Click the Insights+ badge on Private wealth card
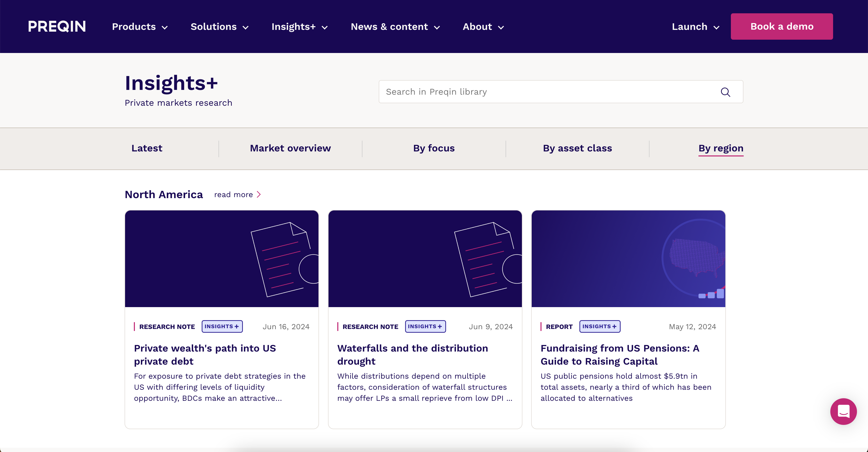Screen dimensions: 868x452 (x=222, y=326)
